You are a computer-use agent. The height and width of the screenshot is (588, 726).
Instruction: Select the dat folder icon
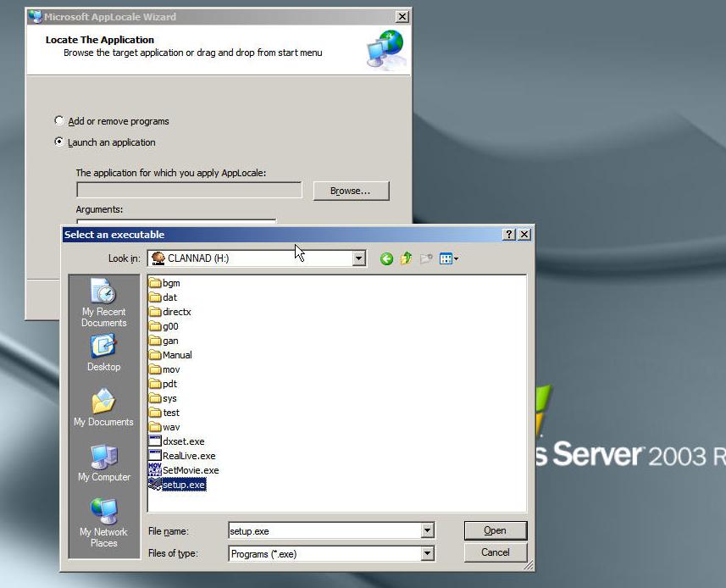(x=155, y=297)
